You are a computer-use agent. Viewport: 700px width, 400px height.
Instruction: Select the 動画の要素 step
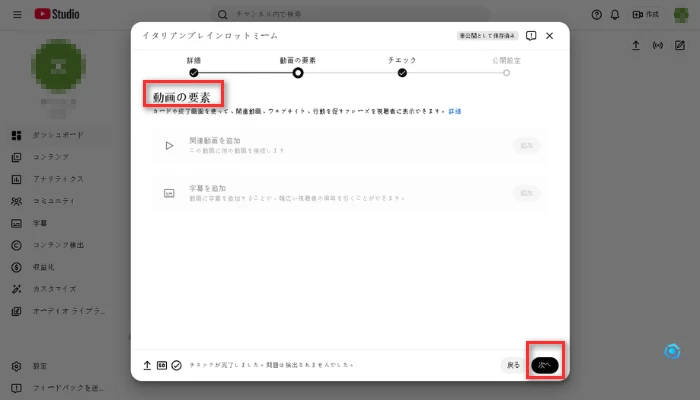(x=298, y=67)
